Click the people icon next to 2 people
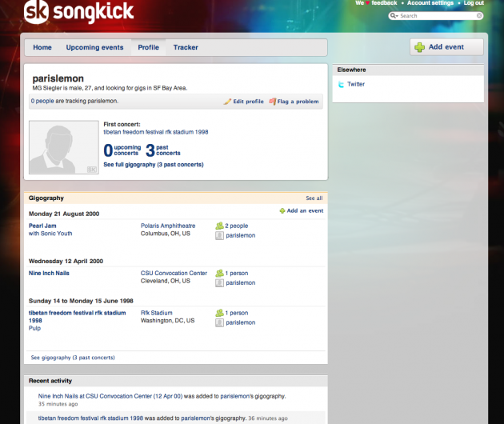This screenshot has width=504, height=424. point(219,226)
